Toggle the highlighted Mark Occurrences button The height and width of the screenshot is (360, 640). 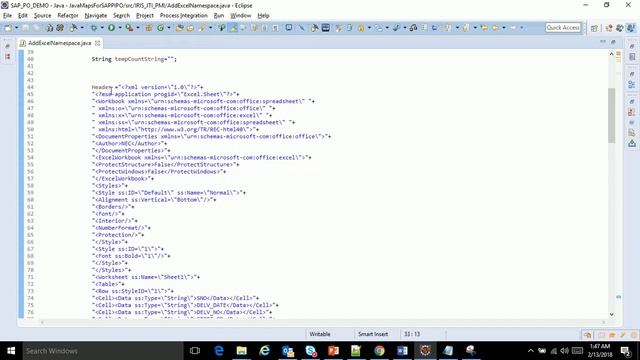click(234, 28)
